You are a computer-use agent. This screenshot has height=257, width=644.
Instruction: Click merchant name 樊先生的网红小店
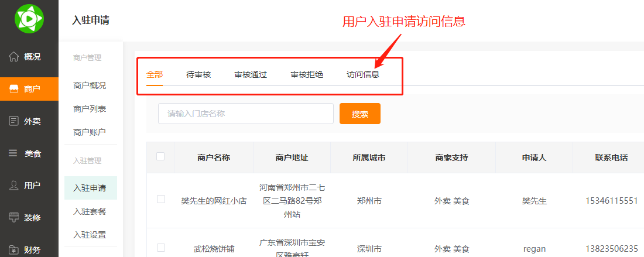214,201
